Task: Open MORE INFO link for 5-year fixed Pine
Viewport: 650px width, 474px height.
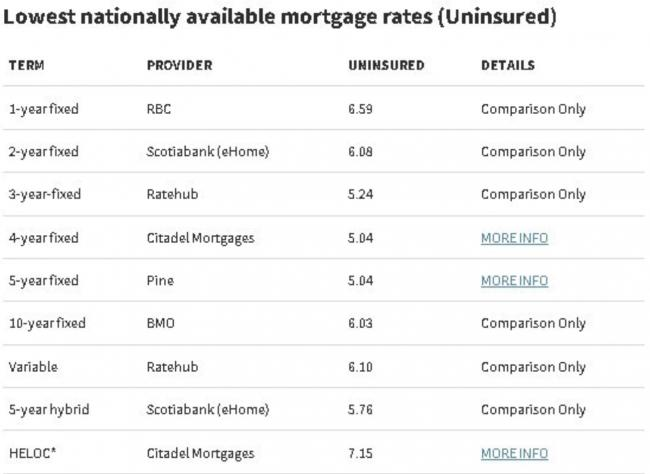Action: [x=514, y=281]
